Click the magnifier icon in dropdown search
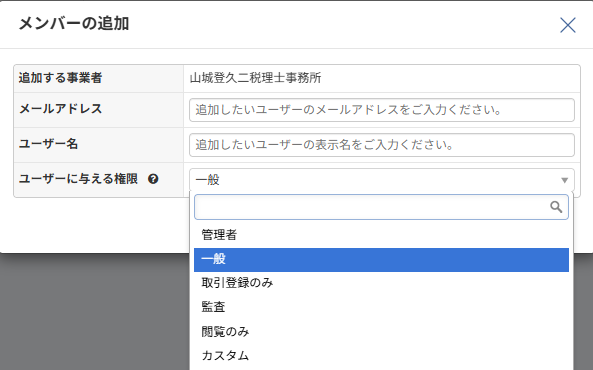593x370 pixels. click(x=556, y=207)
